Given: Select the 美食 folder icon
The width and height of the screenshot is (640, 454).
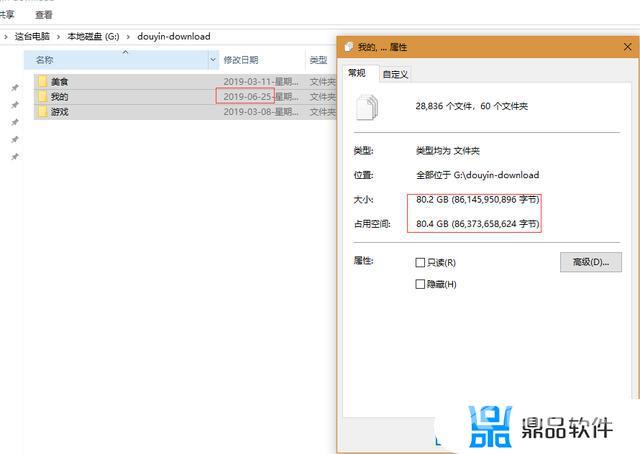Looking at the screenshot, I should tap(42, 82).
